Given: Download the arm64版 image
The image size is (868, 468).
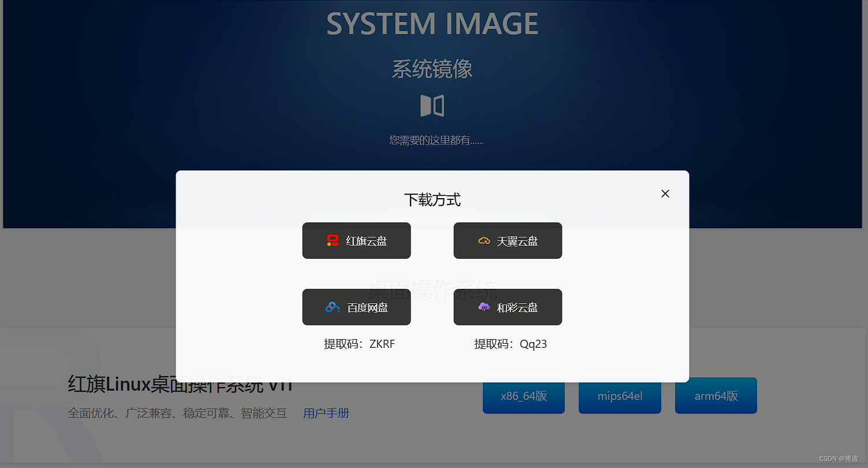Looking at the screenshot, I should point(716,396).
